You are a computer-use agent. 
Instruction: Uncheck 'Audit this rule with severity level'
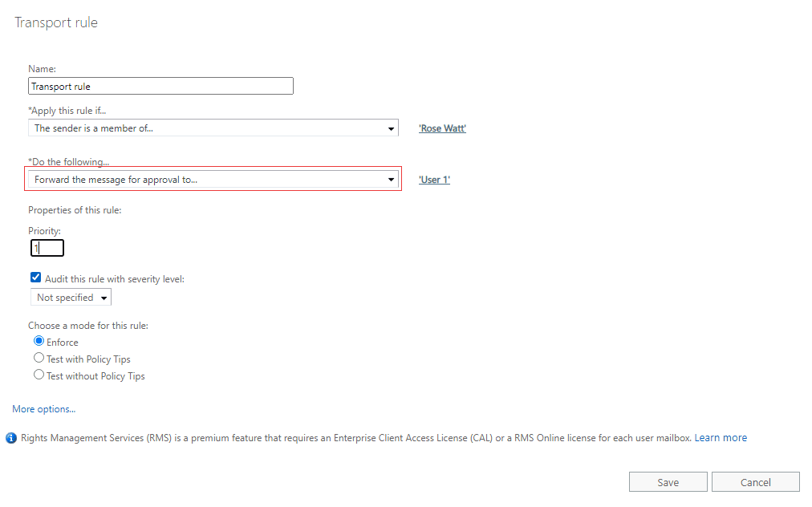click(x=35, y=278)
